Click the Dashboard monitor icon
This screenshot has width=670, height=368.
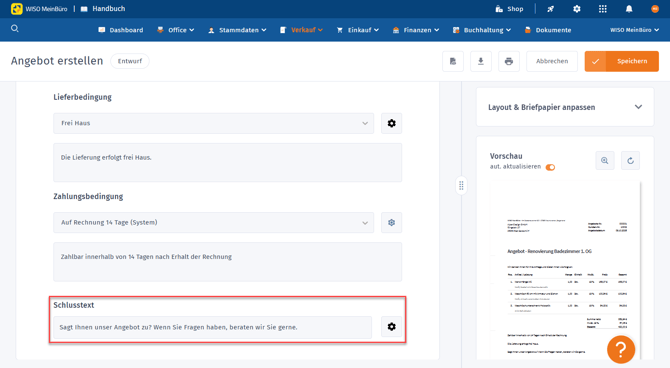[x=102, y=30]
